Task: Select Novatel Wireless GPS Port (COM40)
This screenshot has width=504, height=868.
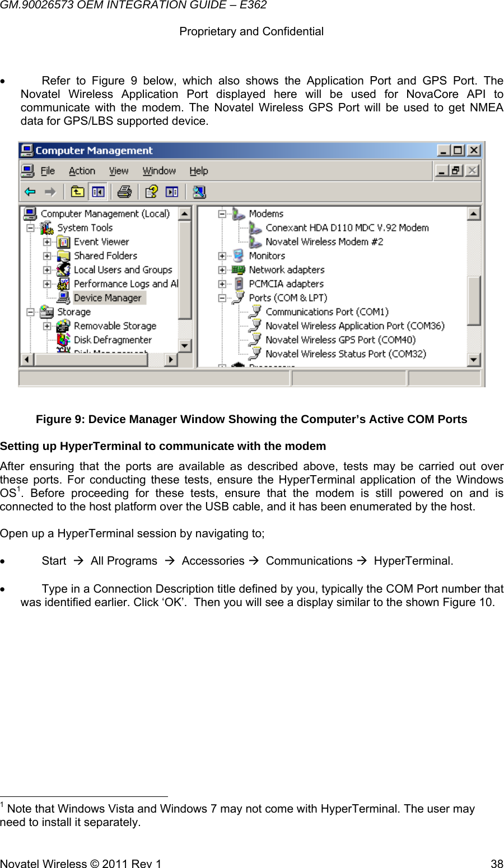Action: click(340, 340)
